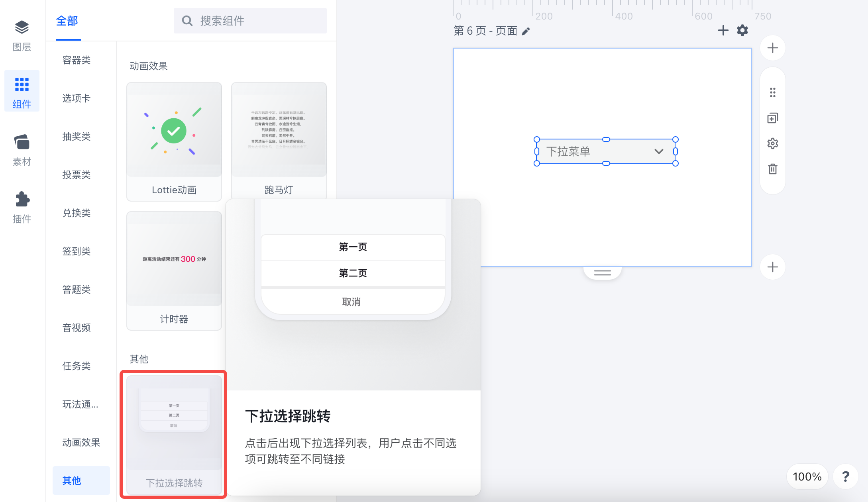Open the 签到类 category

point(77,251)
